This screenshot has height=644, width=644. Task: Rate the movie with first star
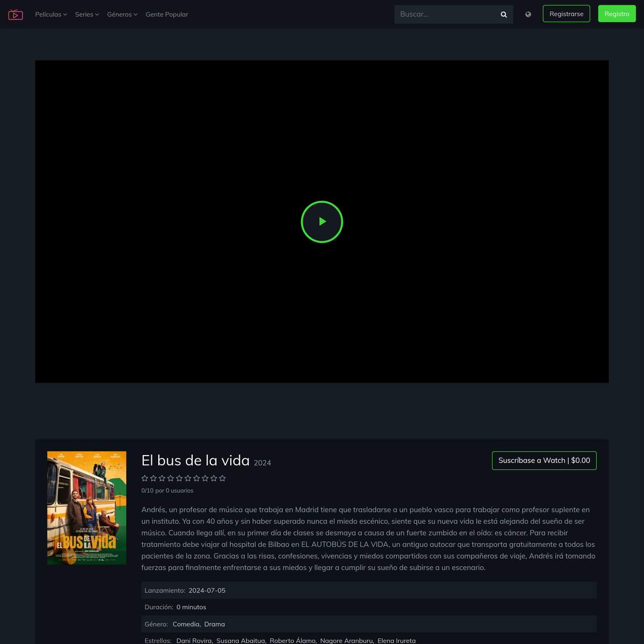point(145,478)
